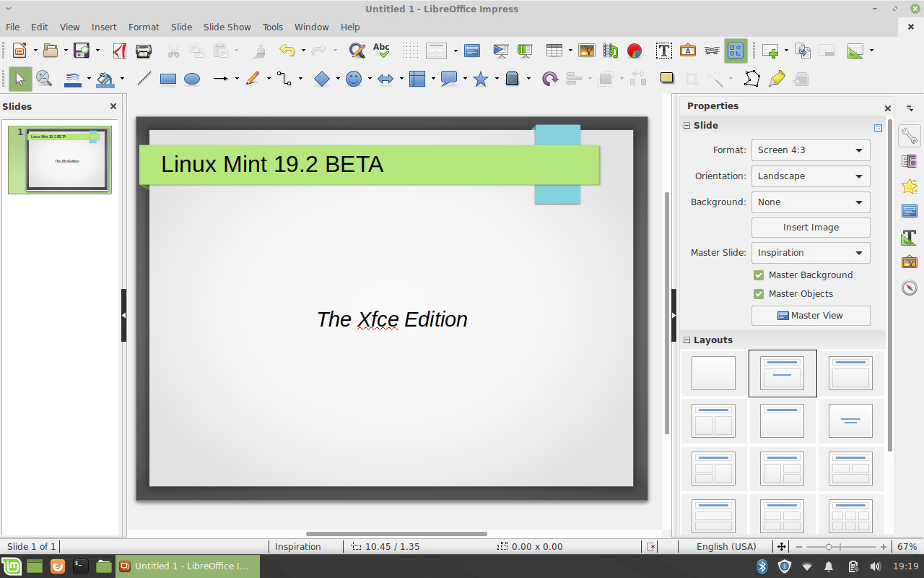The width and height of the screenshot is (924, 578).
Task: Toggle Display Grid on the toolbar
Action: pos(409,51)
